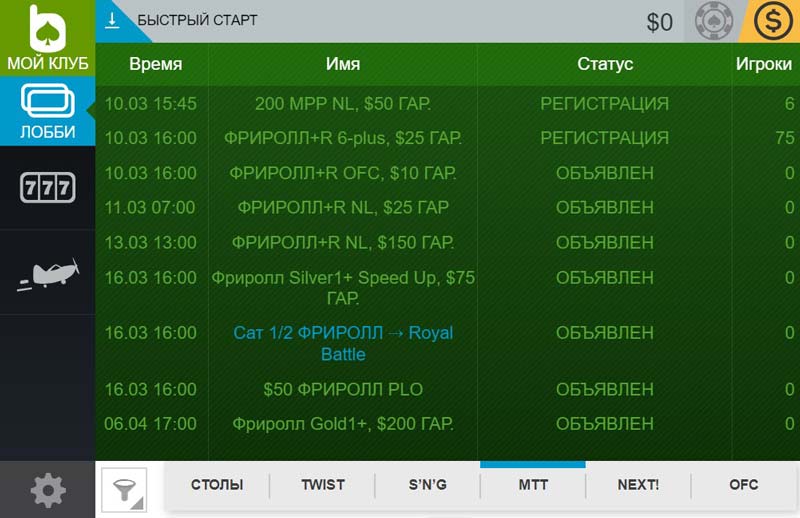
Task: Sort by Игроки column header
Action: [x=764, y=64]
